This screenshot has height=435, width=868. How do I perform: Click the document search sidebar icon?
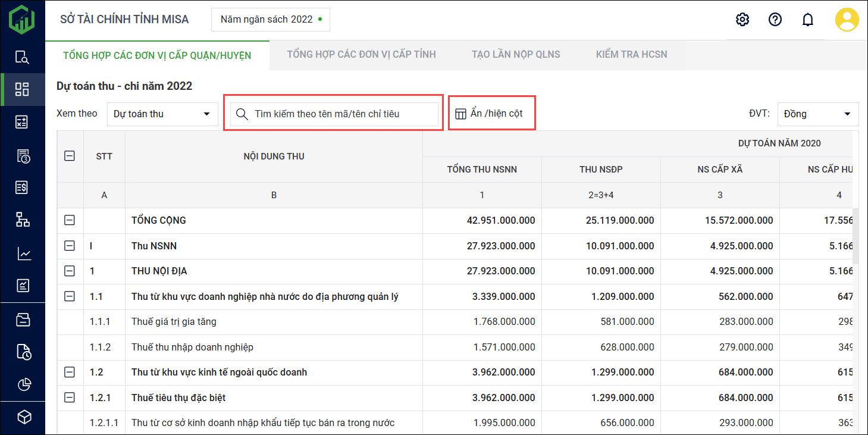23,57
